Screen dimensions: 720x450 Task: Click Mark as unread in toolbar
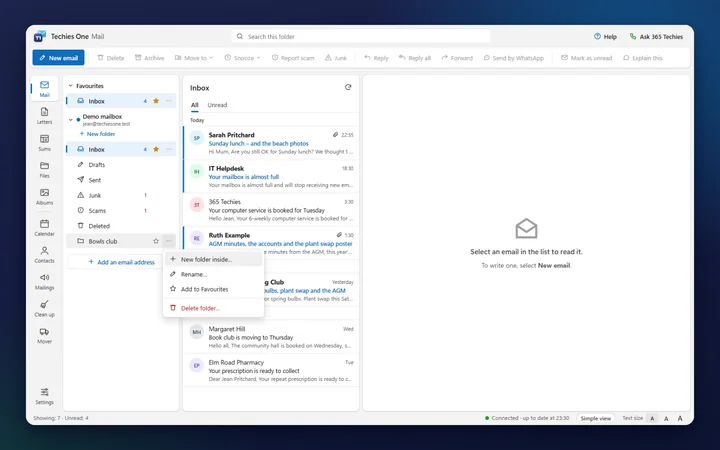tap(586, 58)
